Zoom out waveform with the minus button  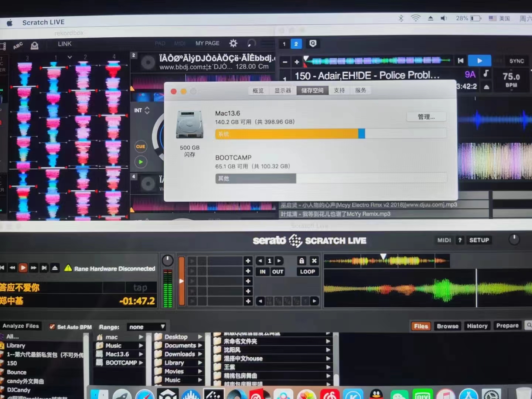pyautogui.click(x=285, y=62)
